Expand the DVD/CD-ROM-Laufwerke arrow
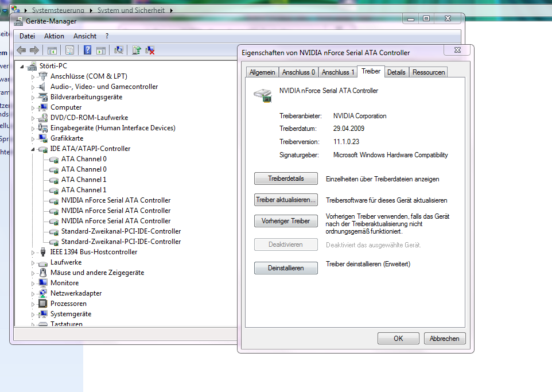Image resolution: width=552 pixels, height=392 pixels. (33, 118)
